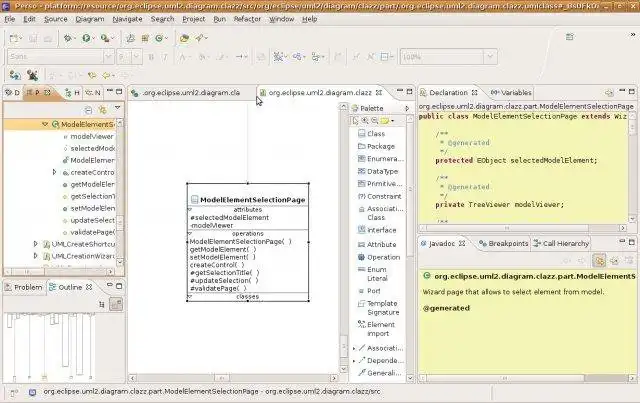Switch to the Problem tab

click(24, 287)
